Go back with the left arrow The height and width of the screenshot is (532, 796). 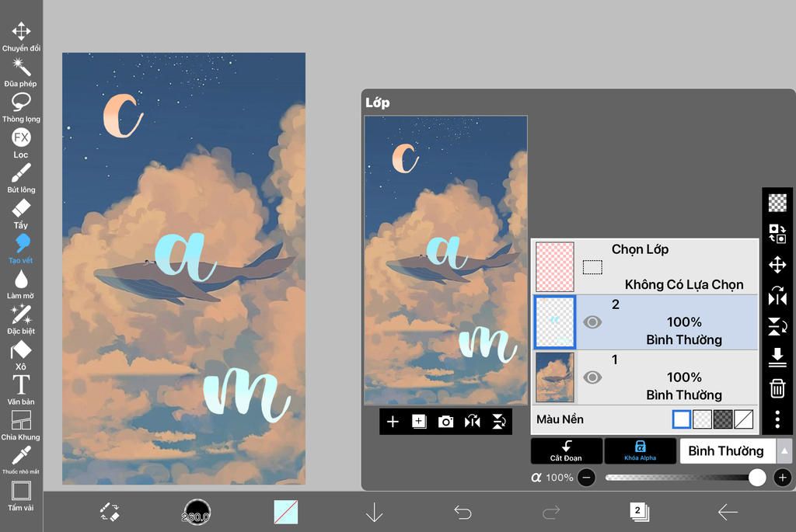[x=728, y=513]
